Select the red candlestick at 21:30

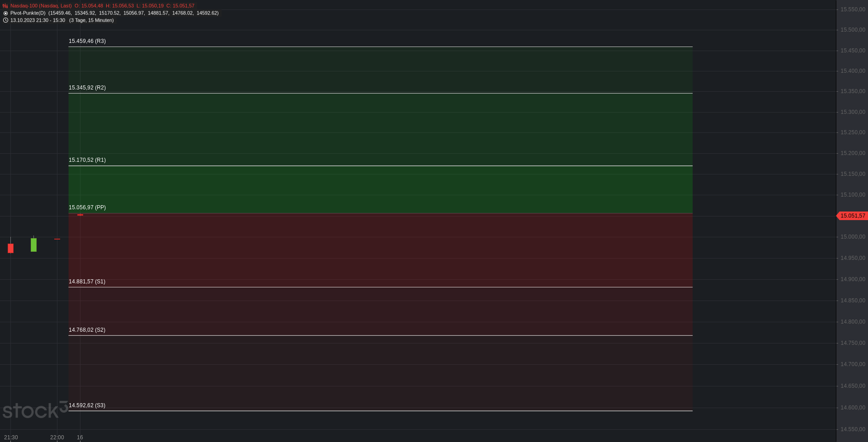10,248
